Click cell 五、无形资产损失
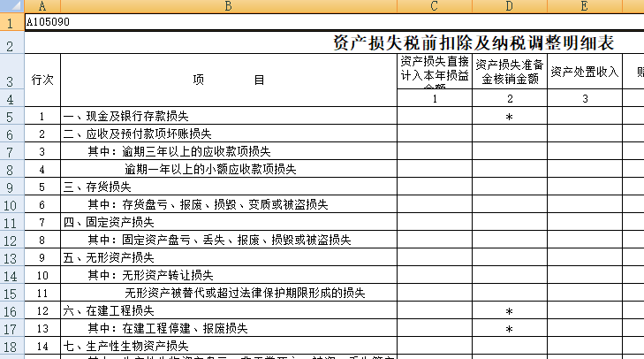Viewport: 644px width, 359px height. click(229, 257)
